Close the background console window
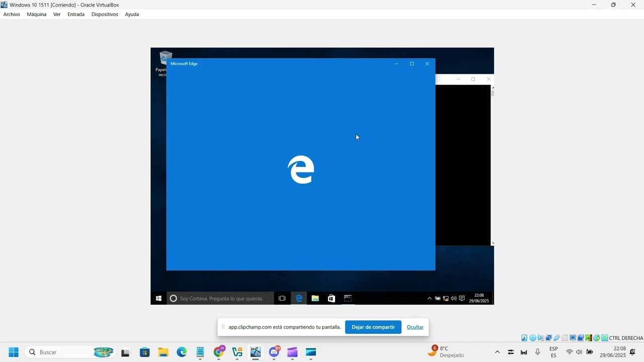The image size is (644, 362). coord(489,79)
